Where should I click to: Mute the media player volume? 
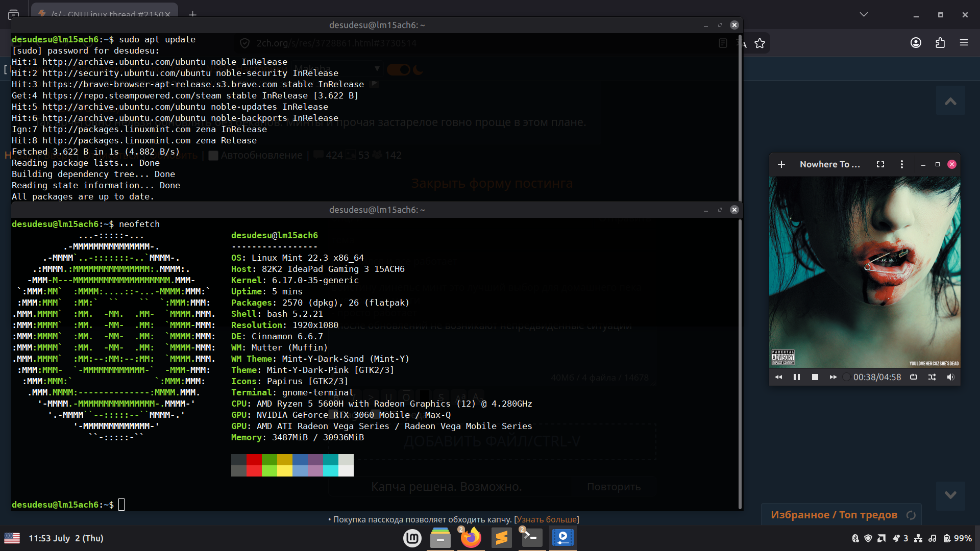click(x=950, y=377)
